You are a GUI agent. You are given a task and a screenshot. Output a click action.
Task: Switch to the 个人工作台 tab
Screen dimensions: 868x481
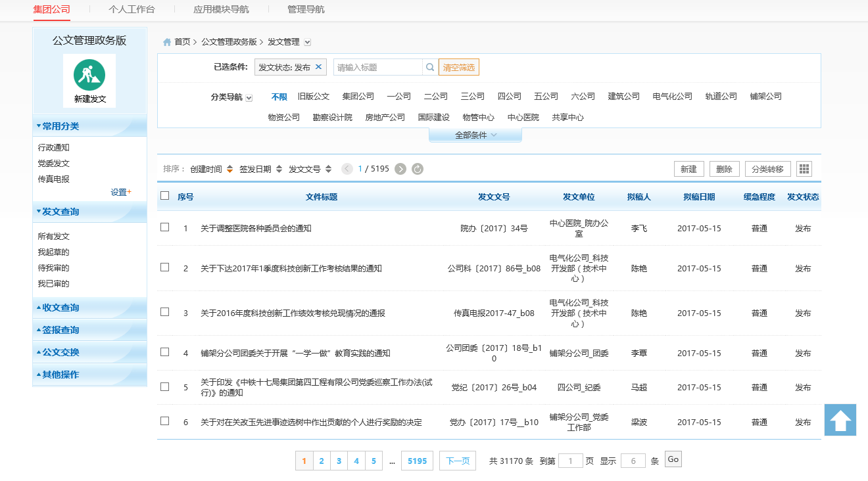click(x=132, y=9)
